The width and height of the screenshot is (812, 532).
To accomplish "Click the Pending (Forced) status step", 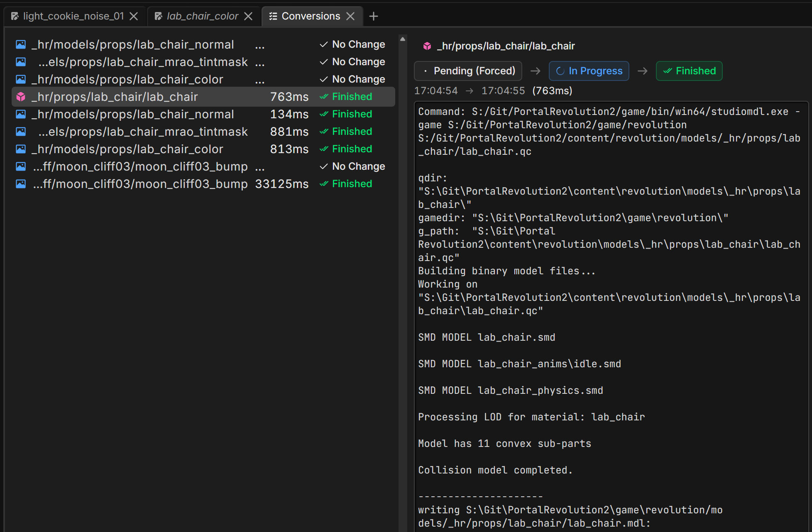I will click(468, 71).
